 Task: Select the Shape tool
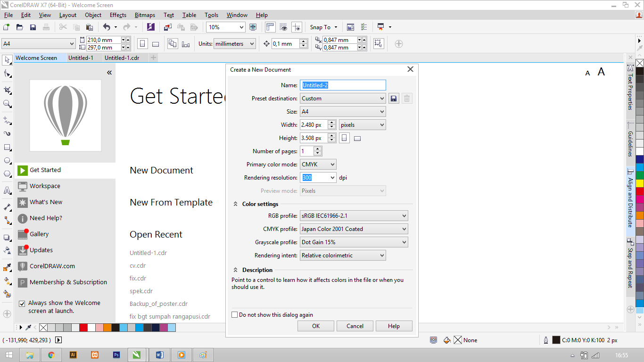click(x=7, y=74)
